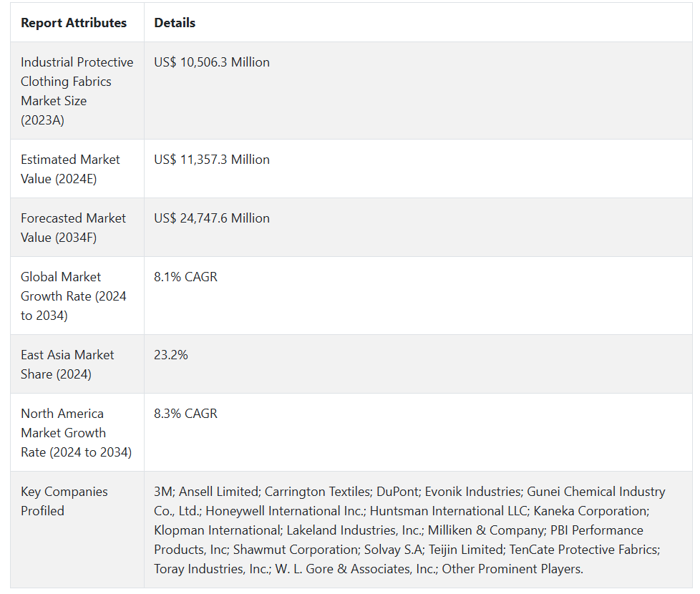The width and height of the screenshot is (700, 594).
Task: Click the 8.1% CAGR value
Action: pyautogui.click(x=185, y=277)
